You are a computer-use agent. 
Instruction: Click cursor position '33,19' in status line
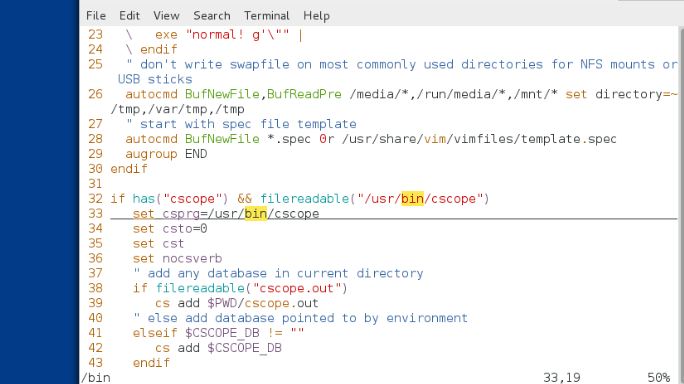point(562,377)
